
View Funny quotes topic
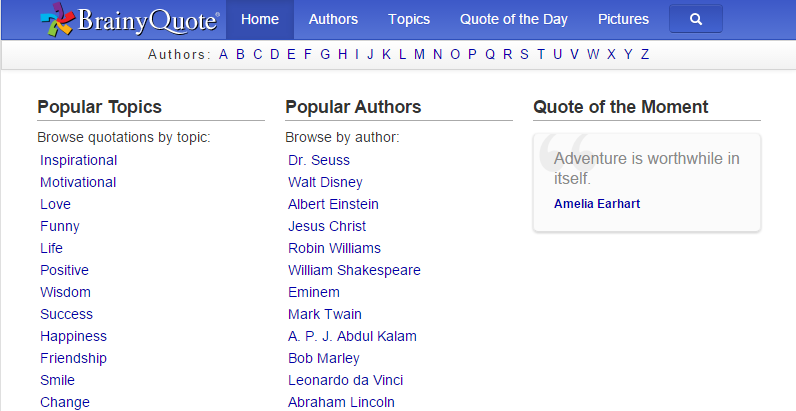60,226
